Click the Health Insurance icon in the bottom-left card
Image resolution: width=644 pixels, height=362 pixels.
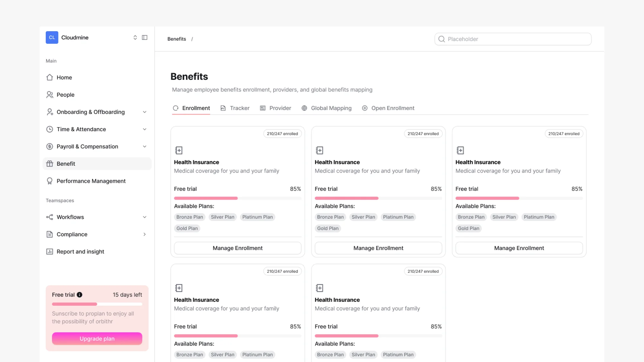pos(179,288)
